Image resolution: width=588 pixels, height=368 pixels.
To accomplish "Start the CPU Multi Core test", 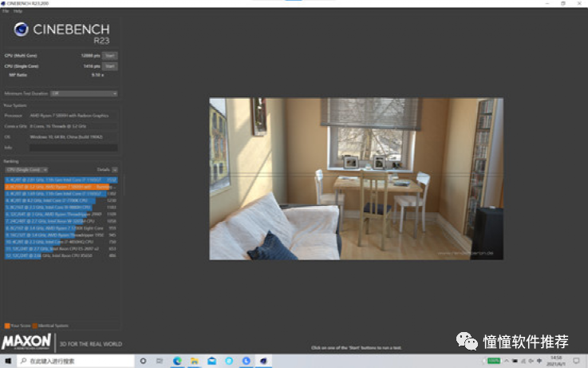I will [110, 56].
